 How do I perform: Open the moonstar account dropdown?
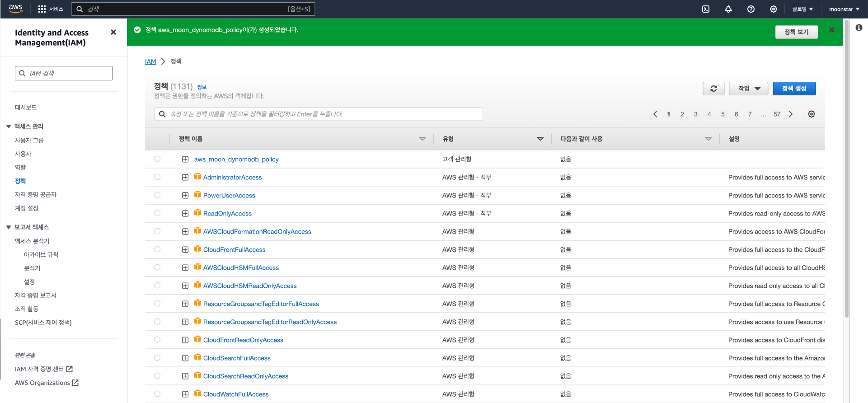tap(844, 9)
